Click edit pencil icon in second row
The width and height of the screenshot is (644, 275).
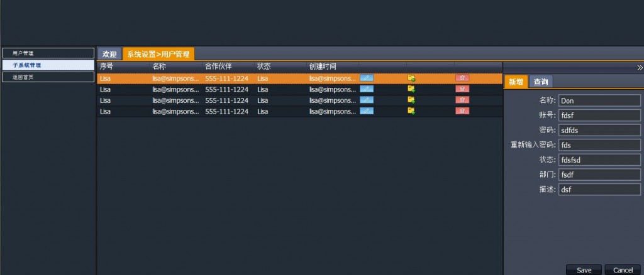(x=367, y=89)
